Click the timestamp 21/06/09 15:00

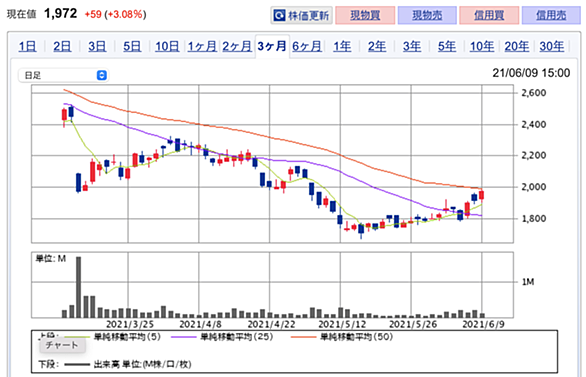[531, 73]
